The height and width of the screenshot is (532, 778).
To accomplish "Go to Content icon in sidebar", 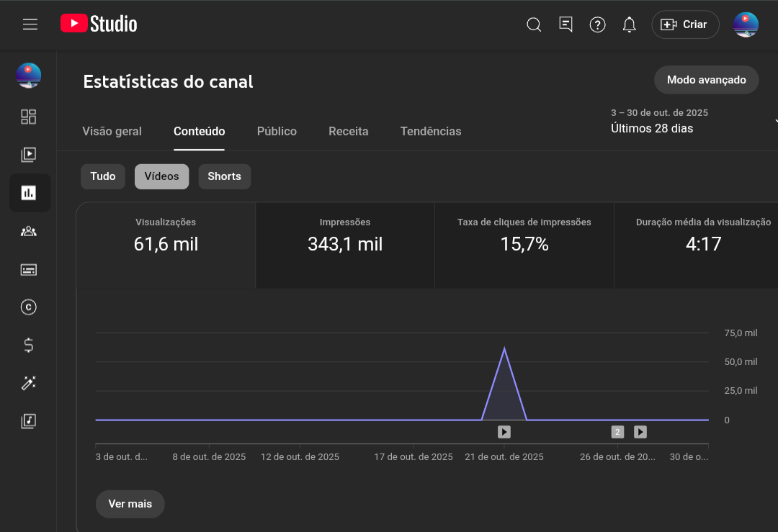I will point(29,154).
